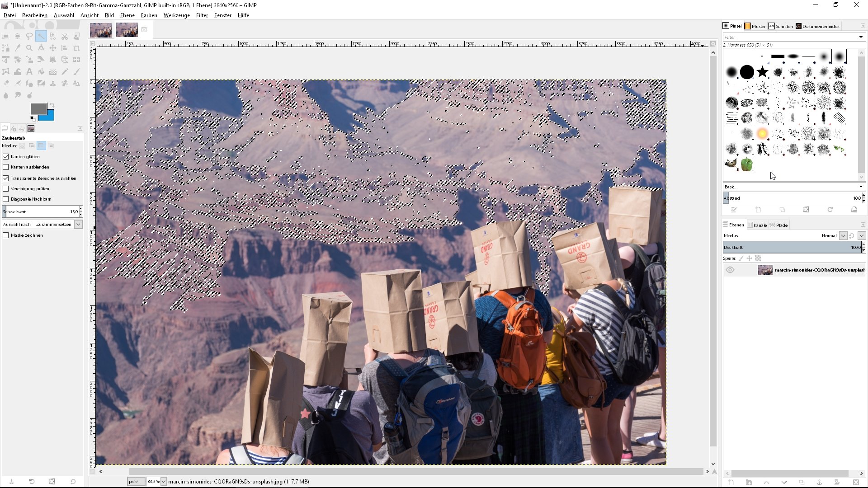Open the Filter menu
This screenshot has width=868, height=488.
pyautogui.click(x=202, y=15)
